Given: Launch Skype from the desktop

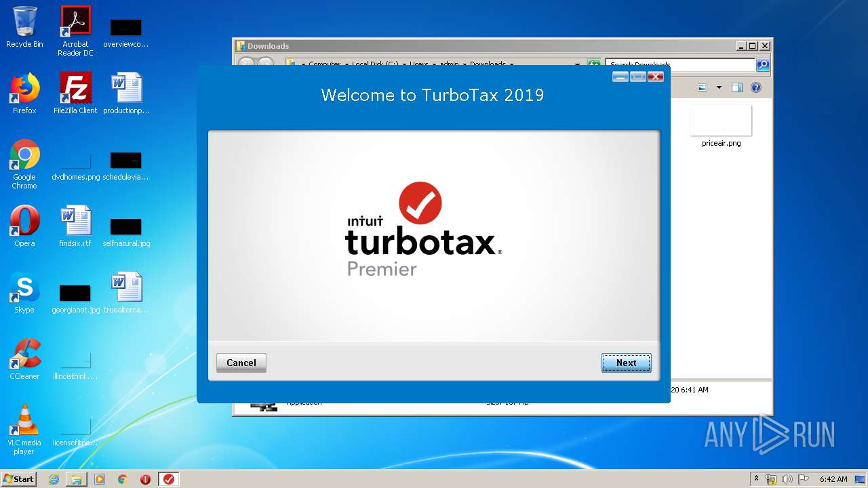Looking at the screenshot, I should pos(24,292).
